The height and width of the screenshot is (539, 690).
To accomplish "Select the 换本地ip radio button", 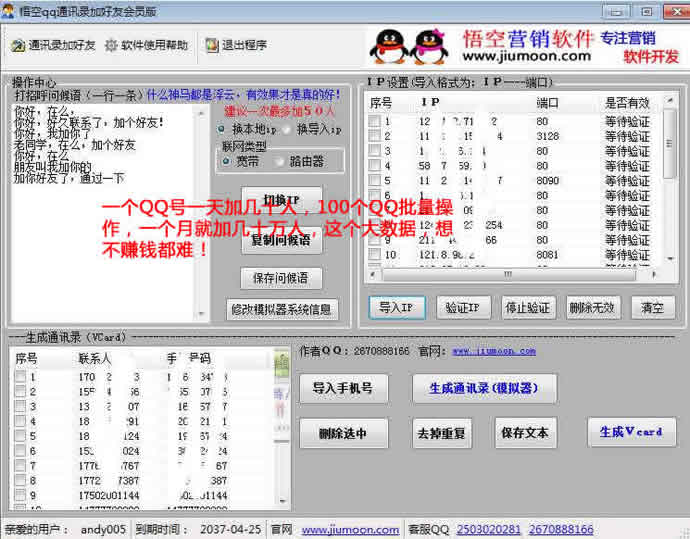I will [x=221, y=129].
